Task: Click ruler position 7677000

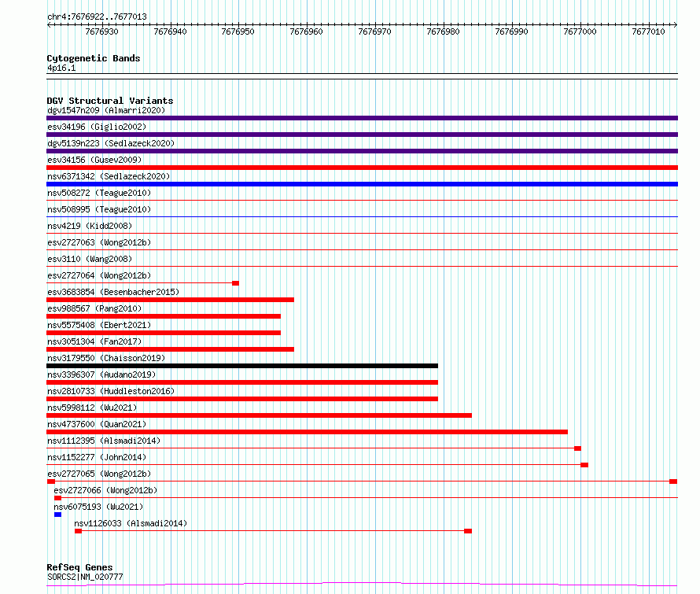Action: point(580,31)
